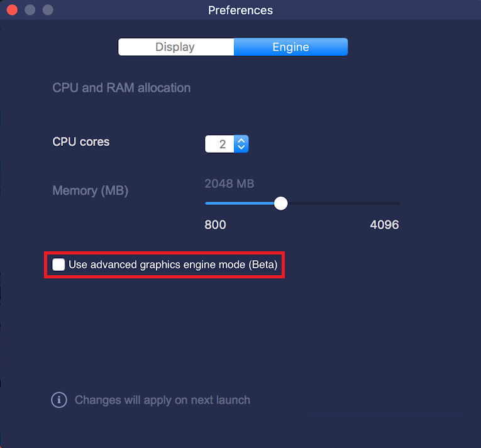Click the 'Use advanced graphics engine mode (Beta)' label

[x=173, y=265]
